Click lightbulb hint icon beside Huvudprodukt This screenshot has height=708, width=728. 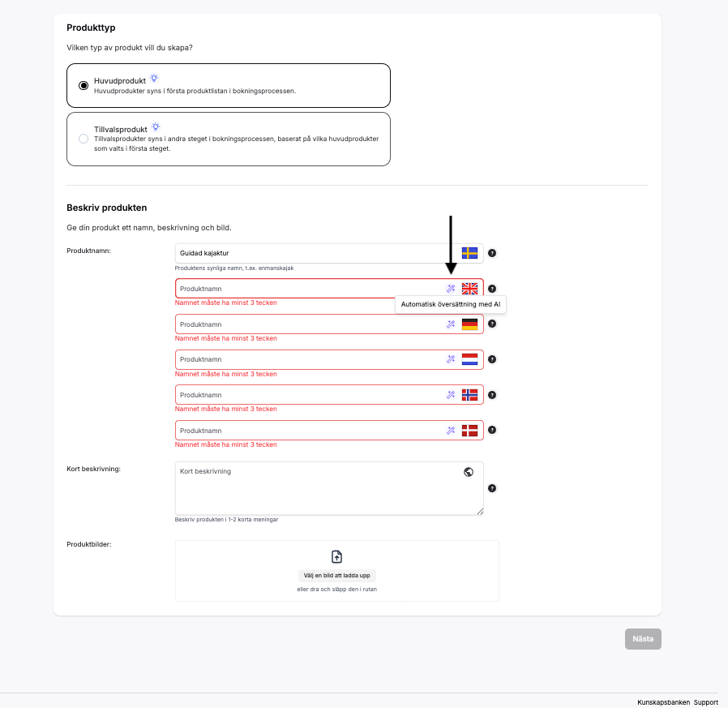[x=154, y=79]
